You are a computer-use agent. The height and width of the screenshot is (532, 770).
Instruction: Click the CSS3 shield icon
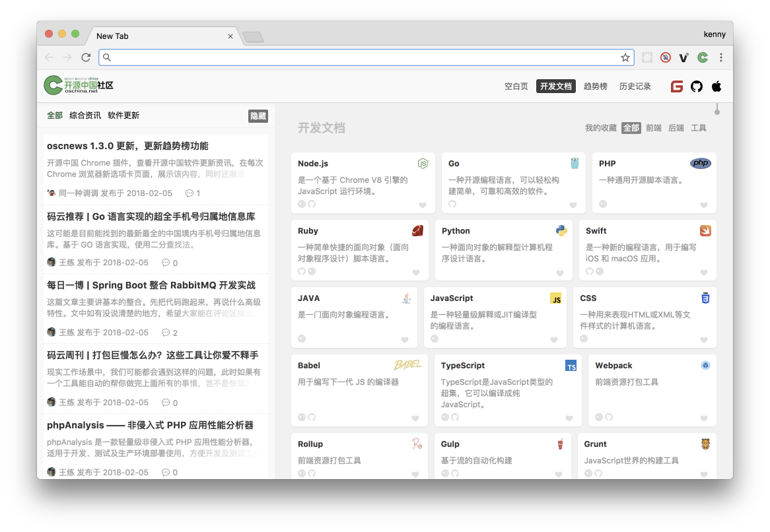(x=705, y=298)
